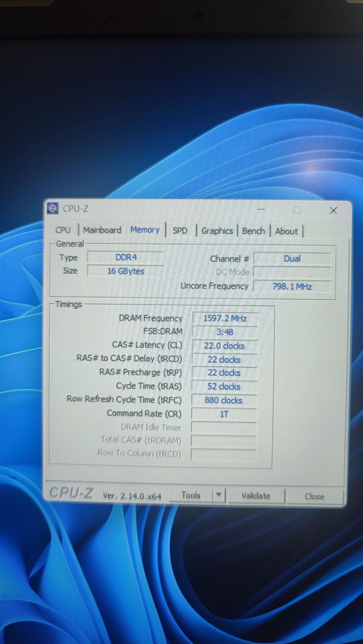
Task: Click the Command Rate (CR) label
Action: [x=144, y=413]
